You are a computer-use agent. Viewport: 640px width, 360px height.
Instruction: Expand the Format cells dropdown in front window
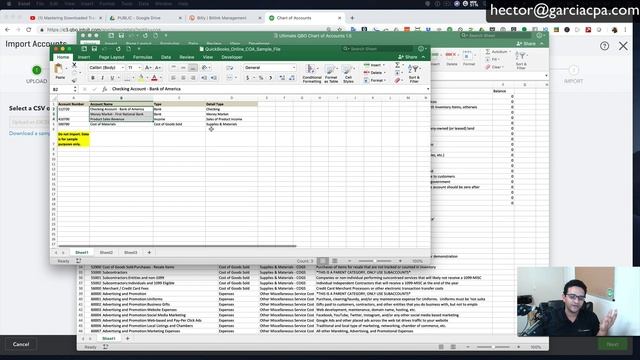(385, 80)
